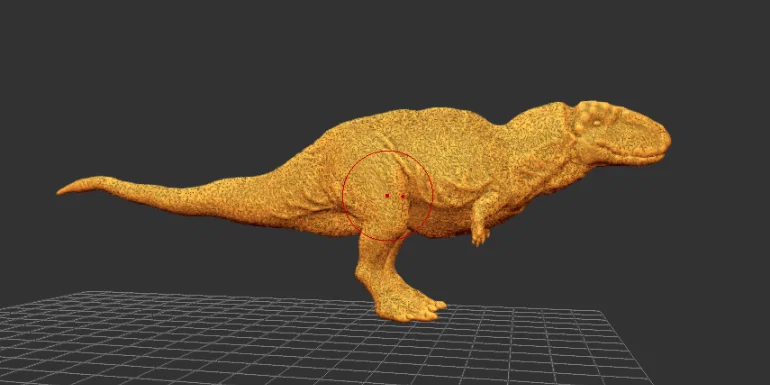Click the dinosaur model's eye

pyautogui.click(x=597, y=123)
